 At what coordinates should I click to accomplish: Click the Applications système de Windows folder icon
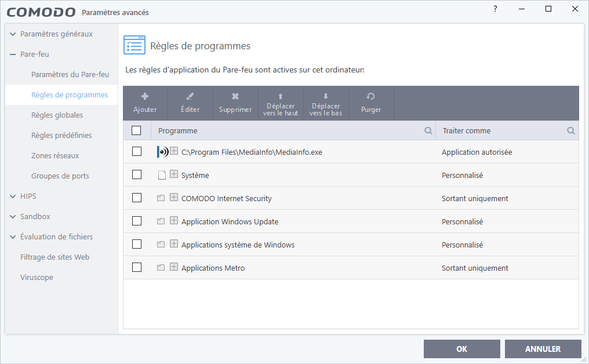[161, 244]
